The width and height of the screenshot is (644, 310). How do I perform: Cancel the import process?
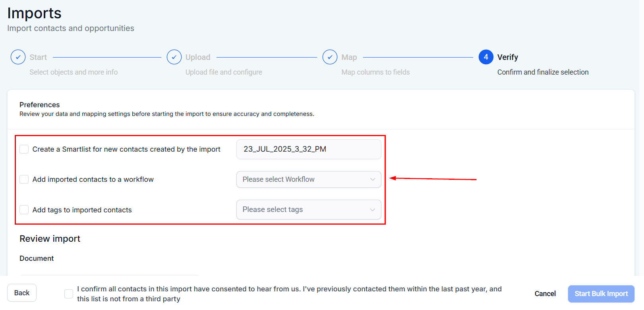pyautogui.click(x=545, y=294)
